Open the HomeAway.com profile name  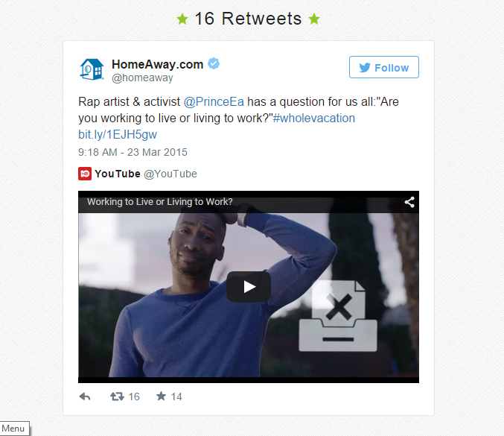[x=158, y=64]
